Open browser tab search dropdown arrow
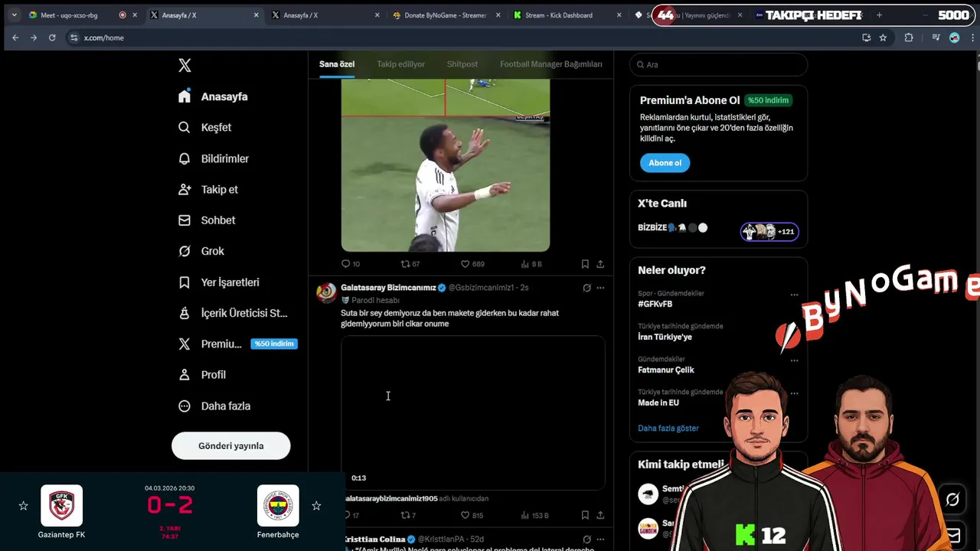Viewport: 980px width, 551px height. (x=14, y=15)
